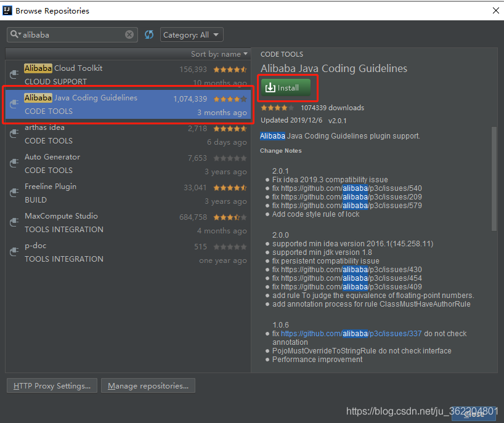The height and width of the screenshot is (423, 504).
Task: Click 'Add code style rule of lock'
Action: click(x=315, y=214)
